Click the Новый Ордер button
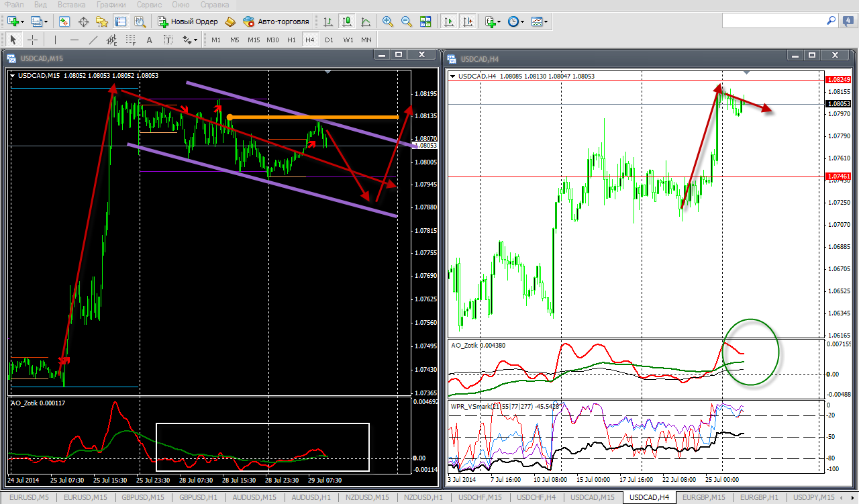This screenshot has height=504, width=859. point(187,21)
